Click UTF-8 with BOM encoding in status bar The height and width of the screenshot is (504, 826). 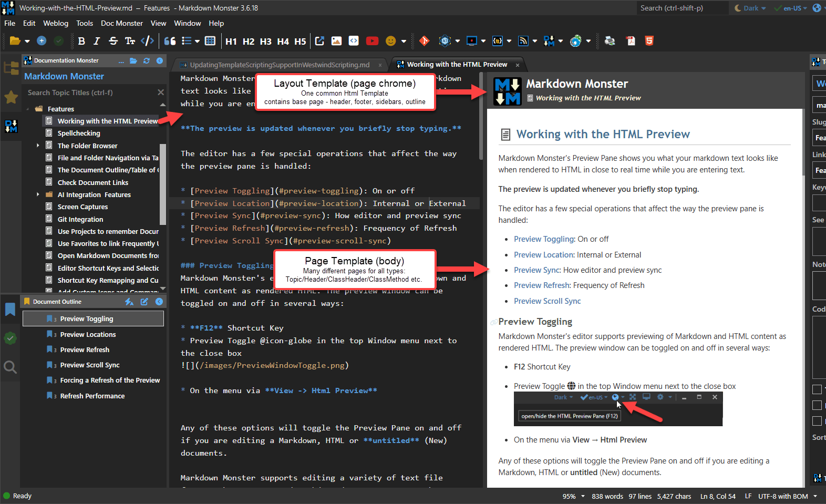coord(783,496)
